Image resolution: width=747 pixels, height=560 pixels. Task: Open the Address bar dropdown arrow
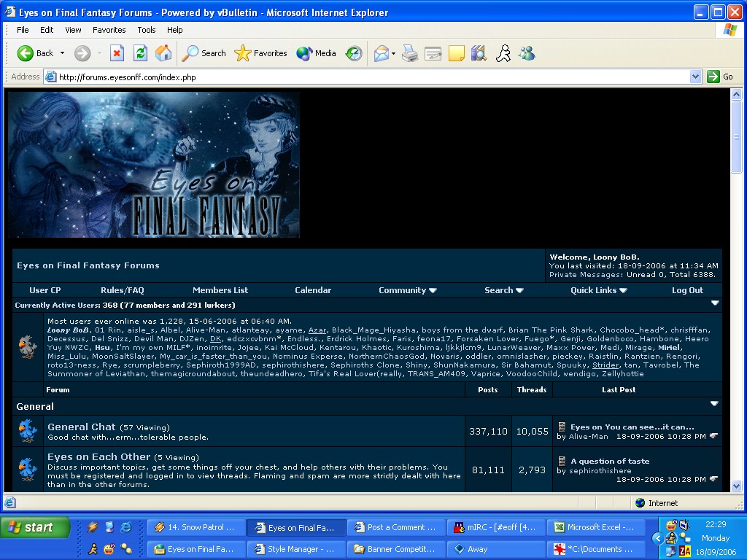(x=695, y=77)
